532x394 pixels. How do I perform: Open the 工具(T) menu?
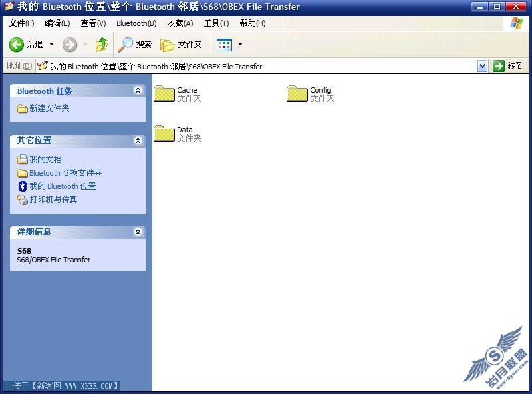[216, 23]
